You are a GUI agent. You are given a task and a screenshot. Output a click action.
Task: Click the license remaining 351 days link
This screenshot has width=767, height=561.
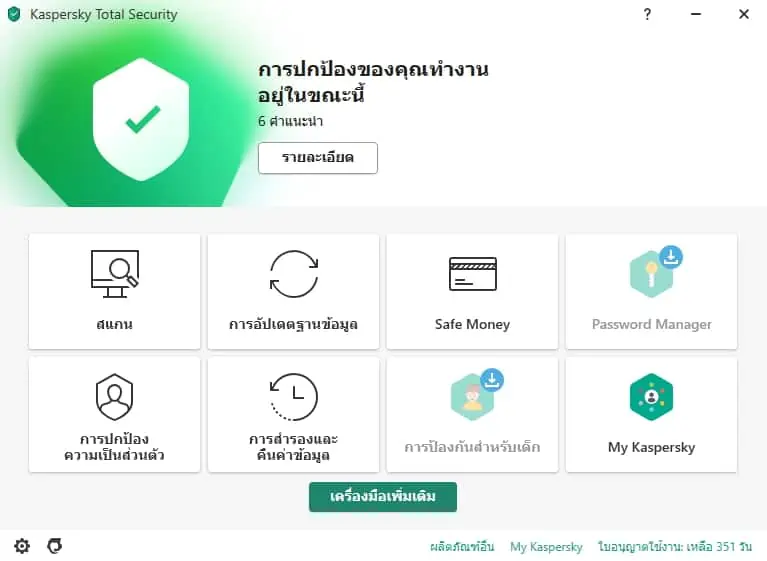click(675, 546)
